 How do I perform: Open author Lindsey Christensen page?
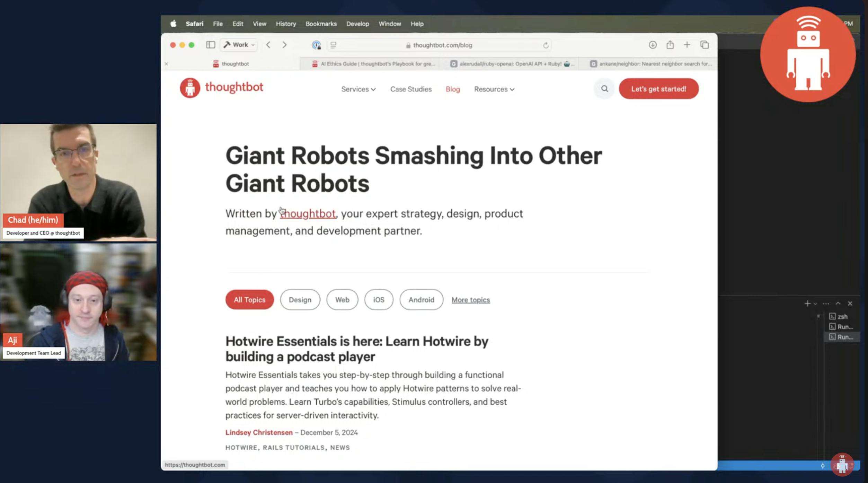[x=259, y=432]
